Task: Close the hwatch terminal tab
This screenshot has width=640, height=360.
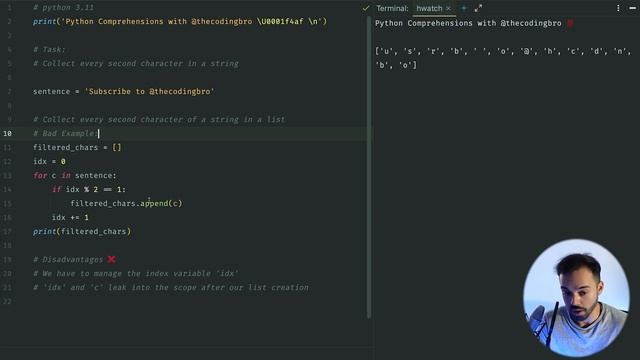Action: (449, 8)
